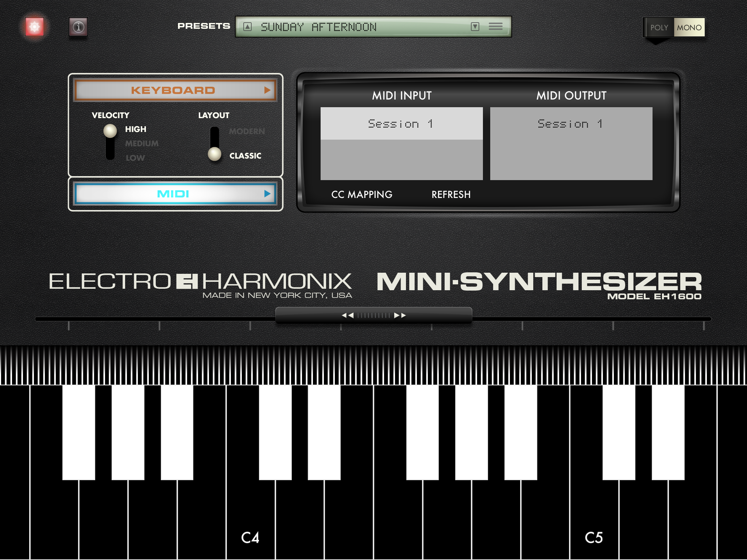Screen dimensions: 747x560
Task: Click the keyboard range slider handle
Action: [x=373, y=315]
